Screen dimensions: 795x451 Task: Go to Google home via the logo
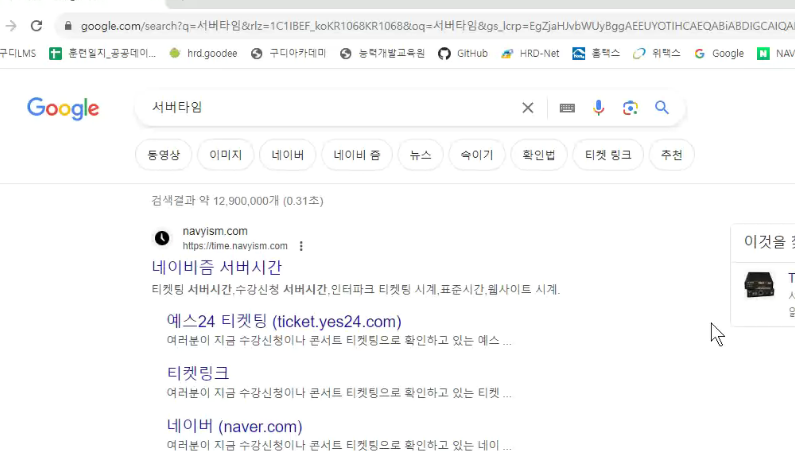(x=63, y=108)
